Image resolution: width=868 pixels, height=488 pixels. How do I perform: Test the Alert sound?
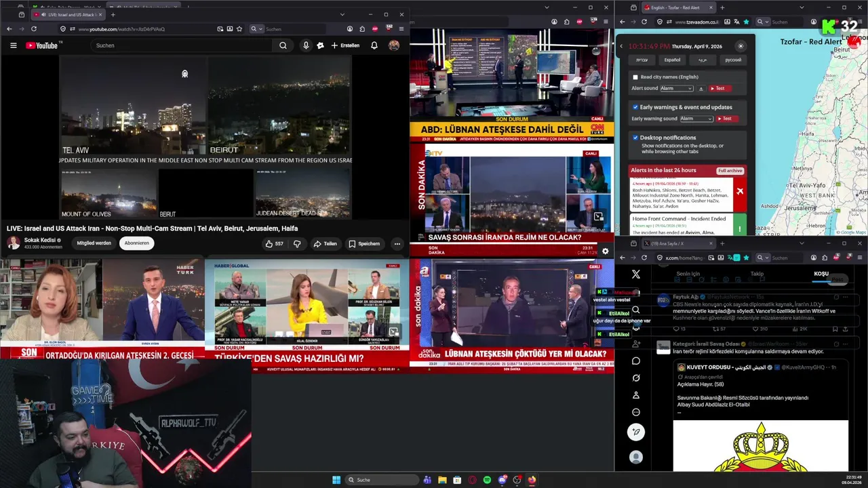[x=720, y=88]
